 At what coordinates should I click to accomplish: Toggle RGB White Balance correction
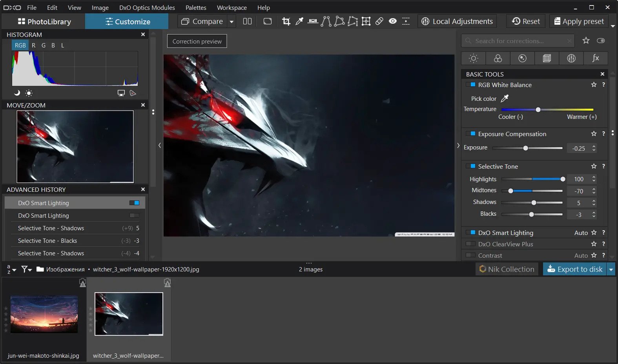[470, 84]
